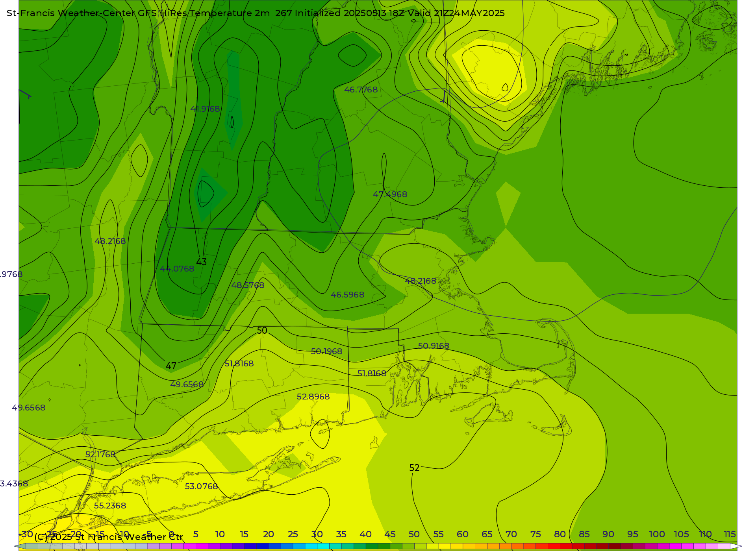Select the 47.4968 temperature value
756x551 pixels.
pyautogui.click(x=390, y=194)
